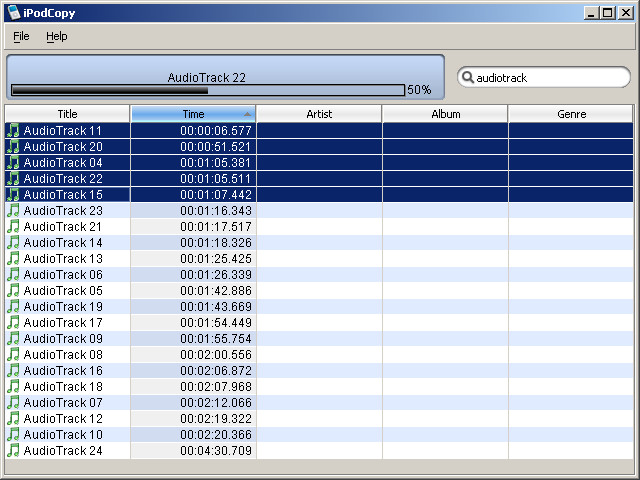Screen dimensions: 640x480
Task: Click the music note icon for AudioTrack 14
Action: [x=13, y=242]
